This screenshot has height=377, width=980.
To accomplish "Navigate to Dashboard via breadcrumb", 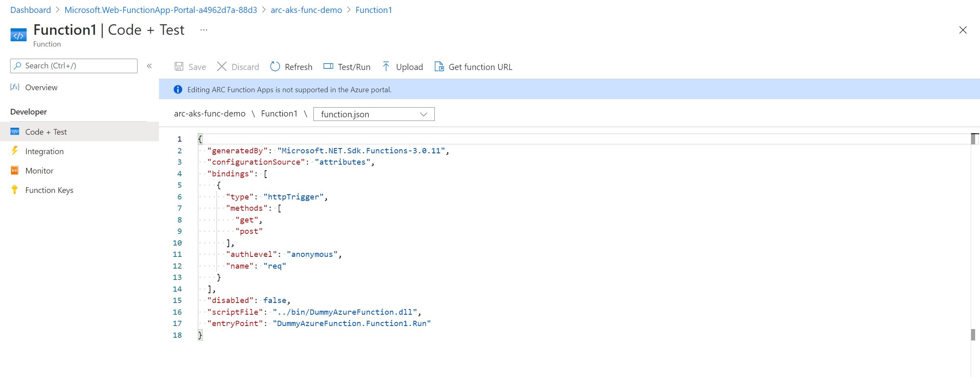I will point(30,10).
